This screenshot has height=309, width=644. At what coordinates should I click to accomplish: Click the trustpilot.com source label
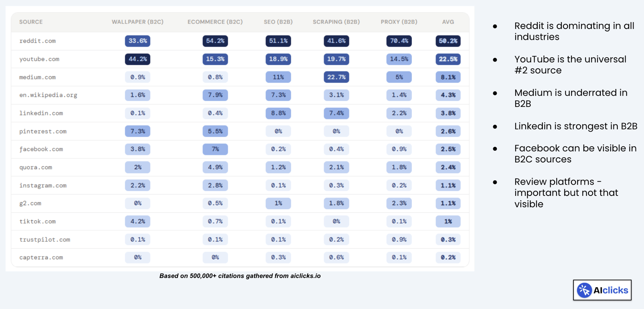tap(45, 240)
